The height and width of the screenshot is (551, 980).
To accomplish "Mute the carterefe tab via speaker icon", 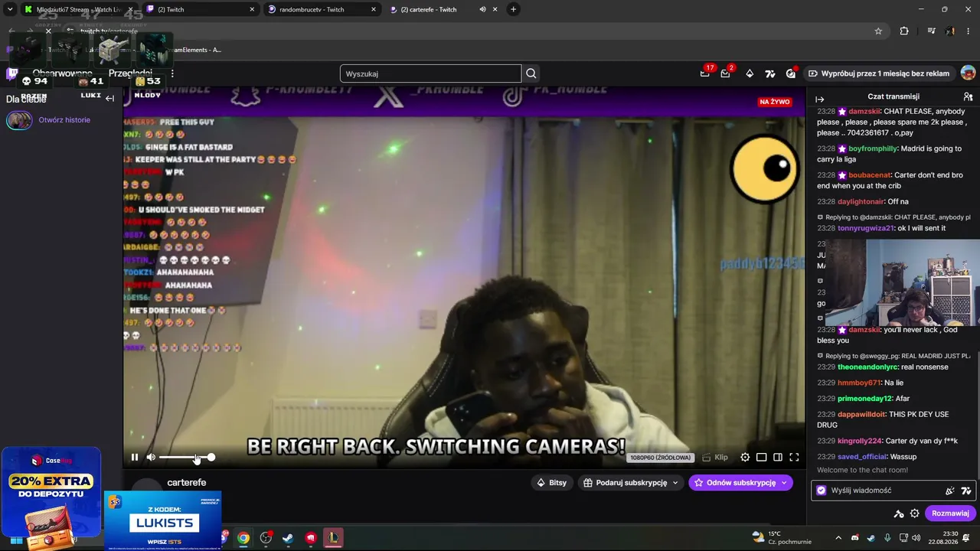I will point(483,9).
